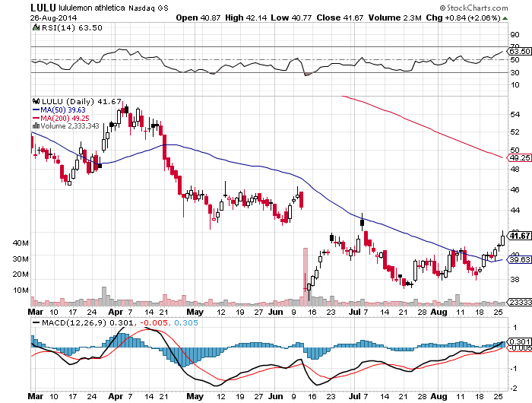
Task: Click the 54 price axis label
Action: (x=515, y=114)
